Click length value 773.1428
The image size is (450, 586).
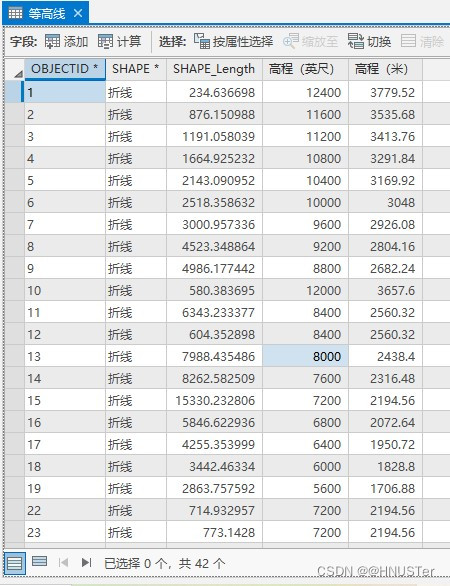click(229, 533)
